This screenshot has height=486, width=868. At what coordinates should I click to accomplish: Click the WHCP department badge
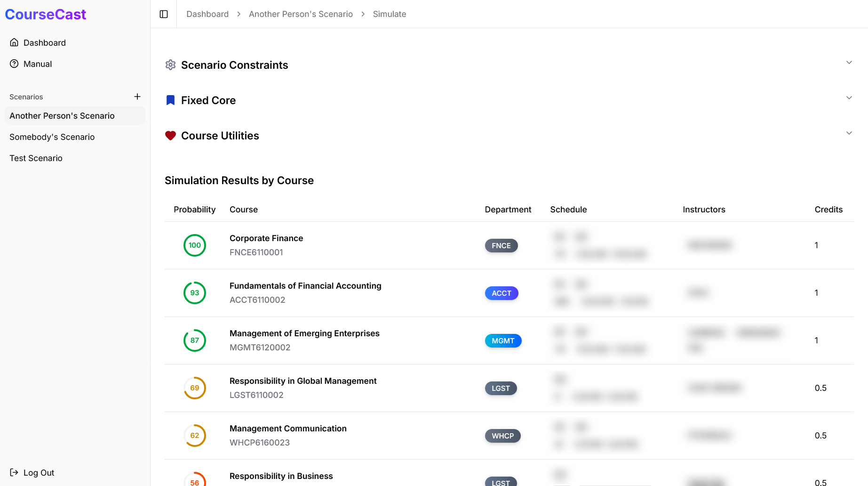[502, 436]
